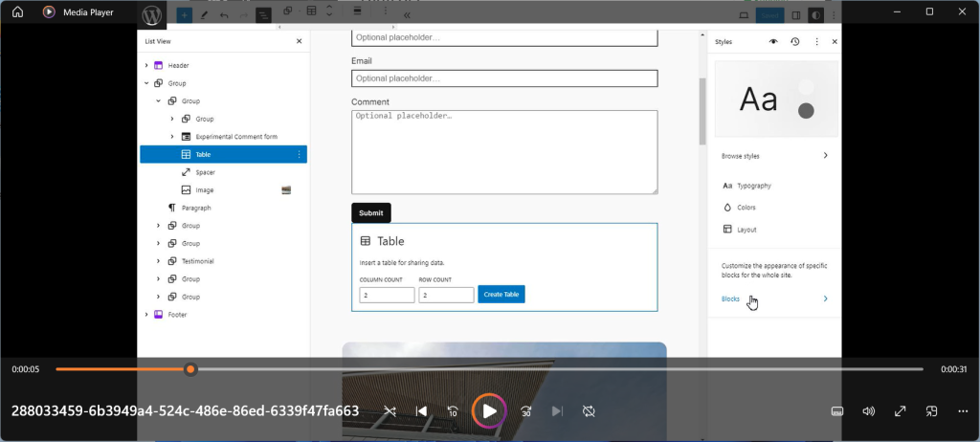This screenshot has width=980, height=442.
Task: Switch to mini player view
Action: (931, 411)
